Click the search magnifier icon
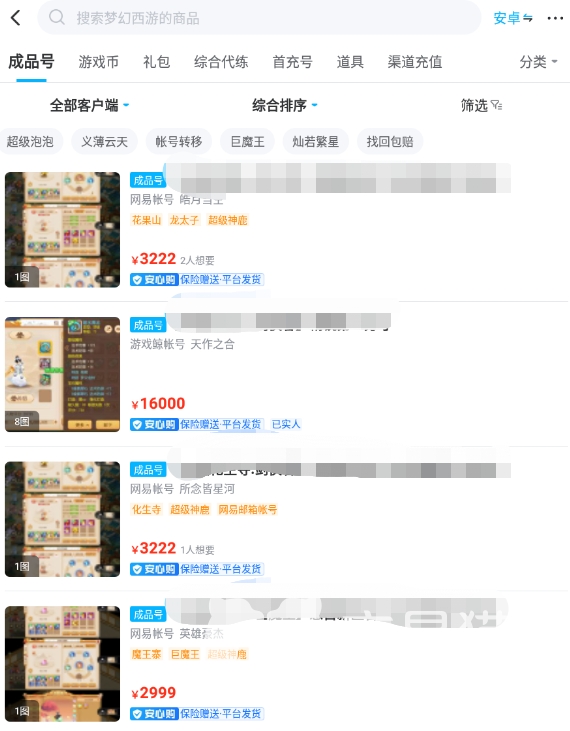The image size is (570, 731). [x=57, y=18]
